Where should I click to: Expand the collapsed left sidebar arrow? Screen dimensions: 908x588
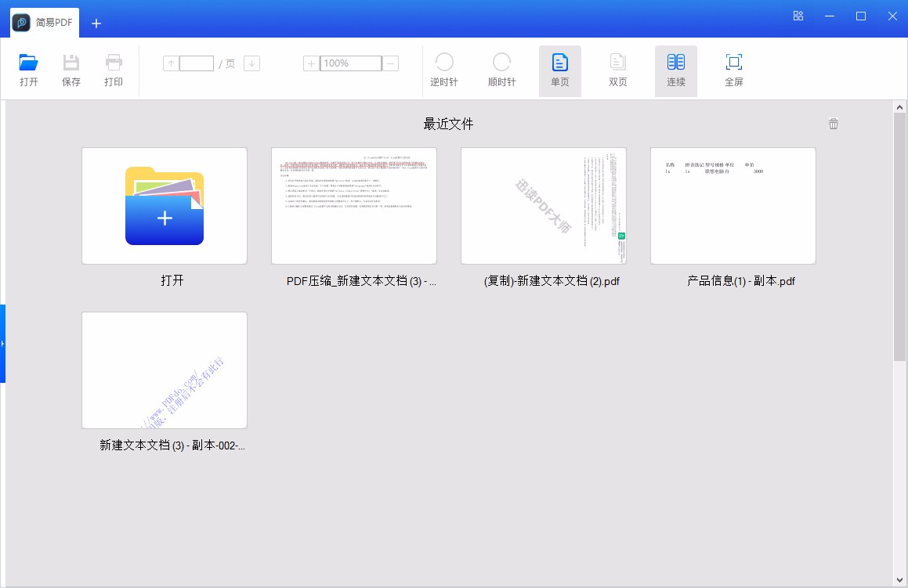click(4, 343)
